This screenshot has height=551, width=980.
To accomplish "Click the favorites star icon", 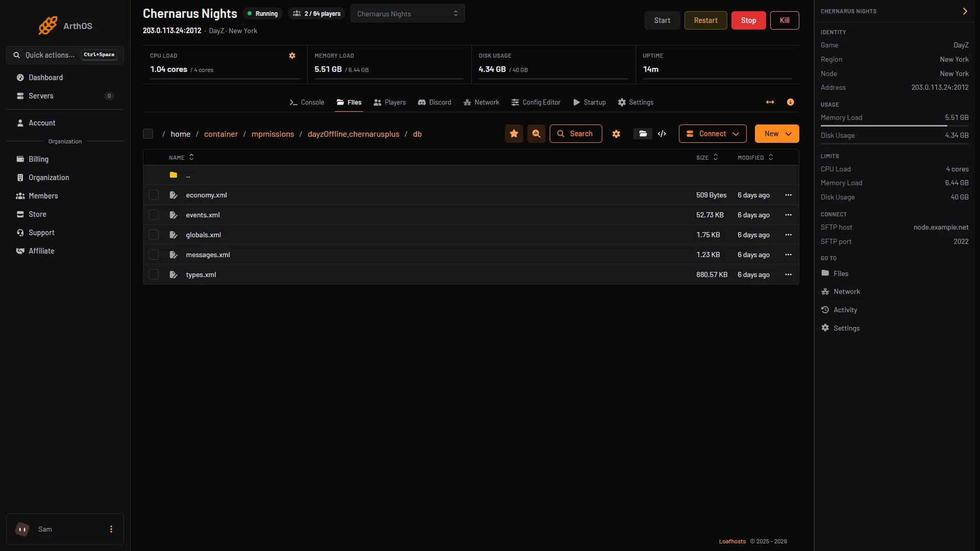I will (514, 134).
